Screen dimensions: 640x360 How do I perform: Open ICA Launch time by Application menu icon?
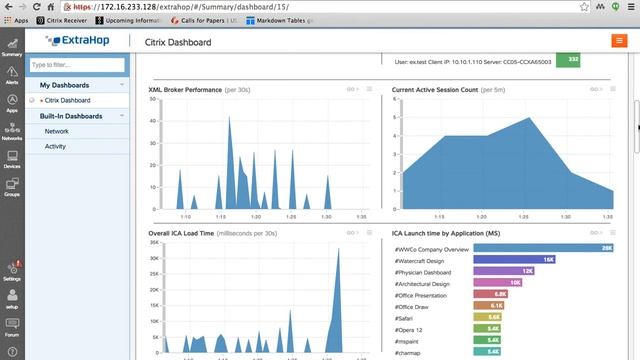click(613, 233)
